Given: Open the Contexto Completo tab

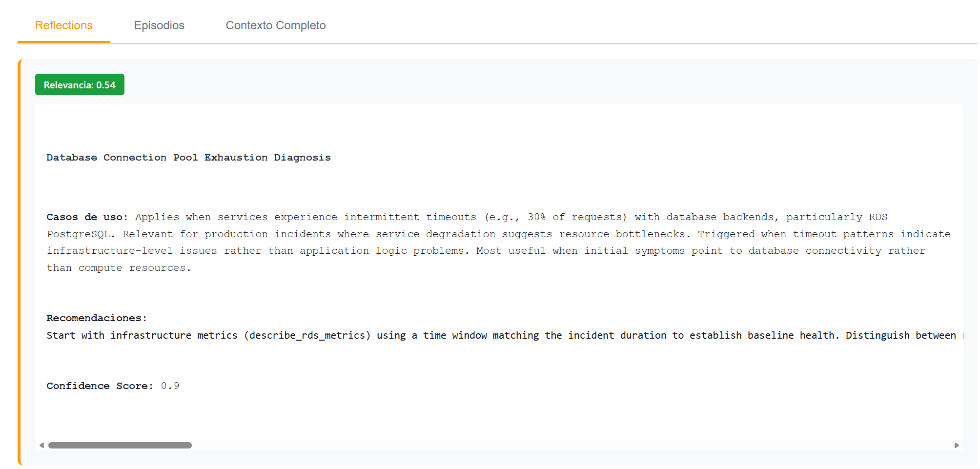Looking at the screenshot, I should pyautogui.click(x=275, y=25).
